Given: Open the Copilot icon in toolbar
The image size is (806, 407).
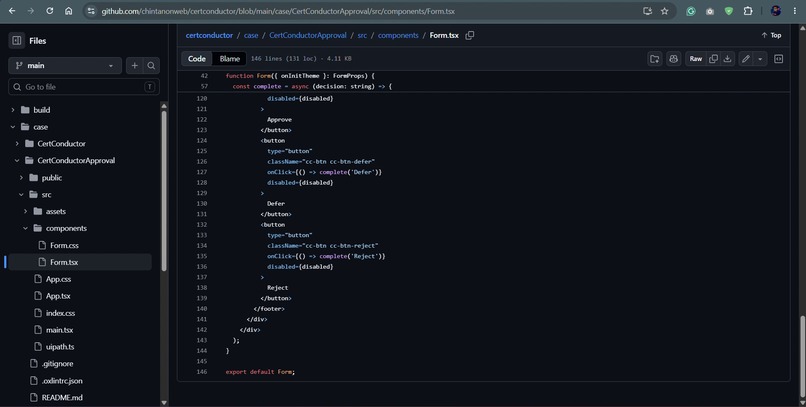Looking at the screenshot, I should pyautogui.click(x=673, y=59).
